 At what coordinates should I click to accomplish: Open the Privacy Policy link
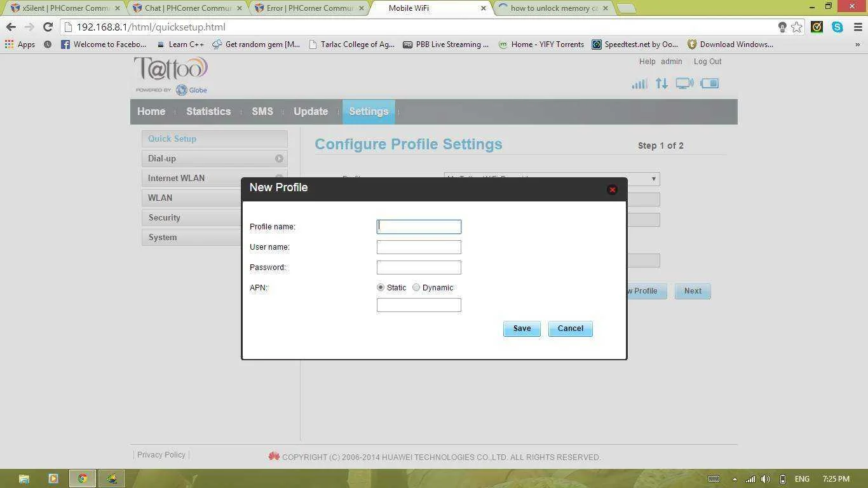point(161,455)
